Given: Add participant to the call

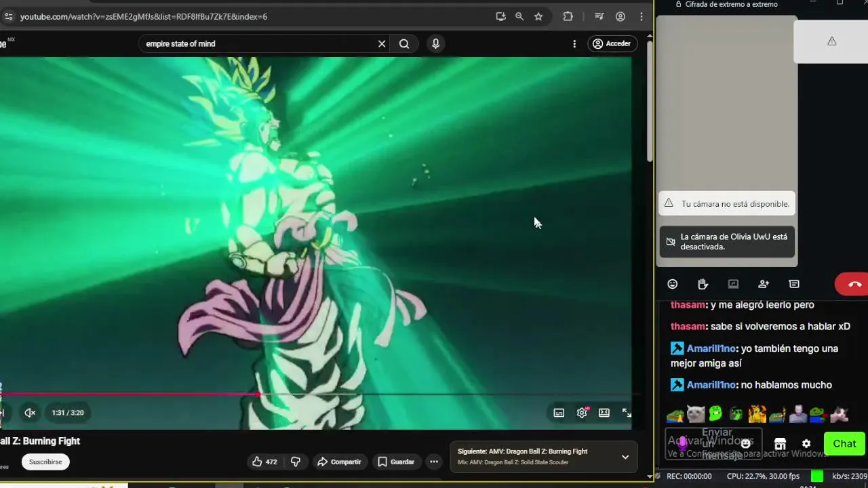Looking at the screenshot, I should [764, 284].
